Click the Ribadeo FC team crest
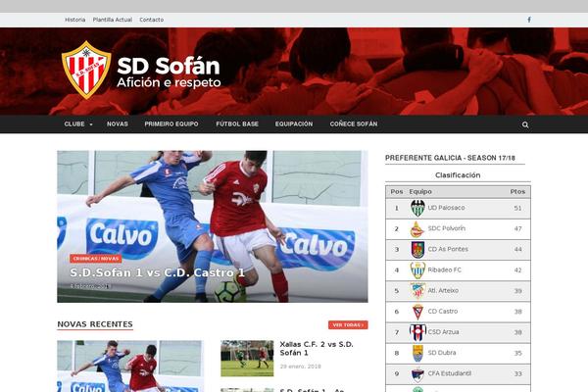 (x=417, y=270)
